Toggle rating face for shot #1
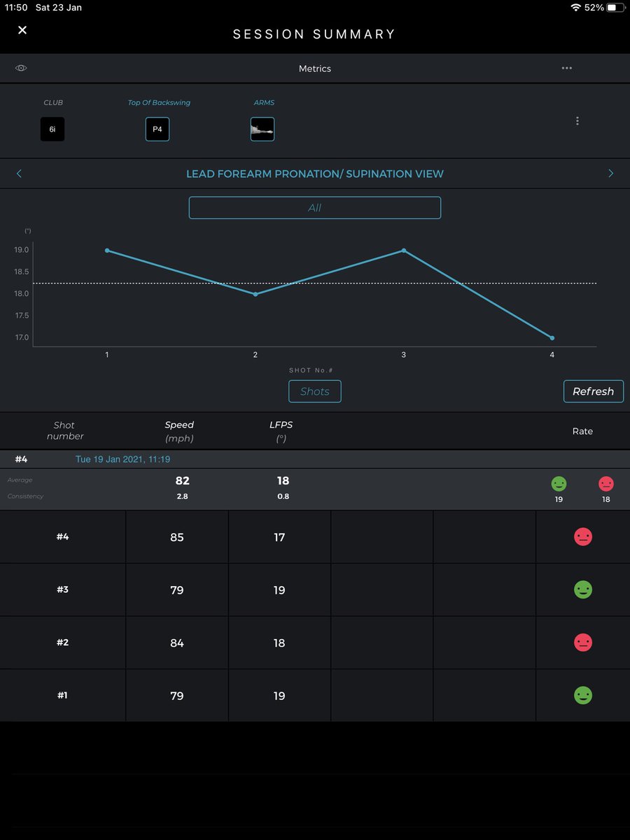The image size is (630, 840). coord(582,696)
